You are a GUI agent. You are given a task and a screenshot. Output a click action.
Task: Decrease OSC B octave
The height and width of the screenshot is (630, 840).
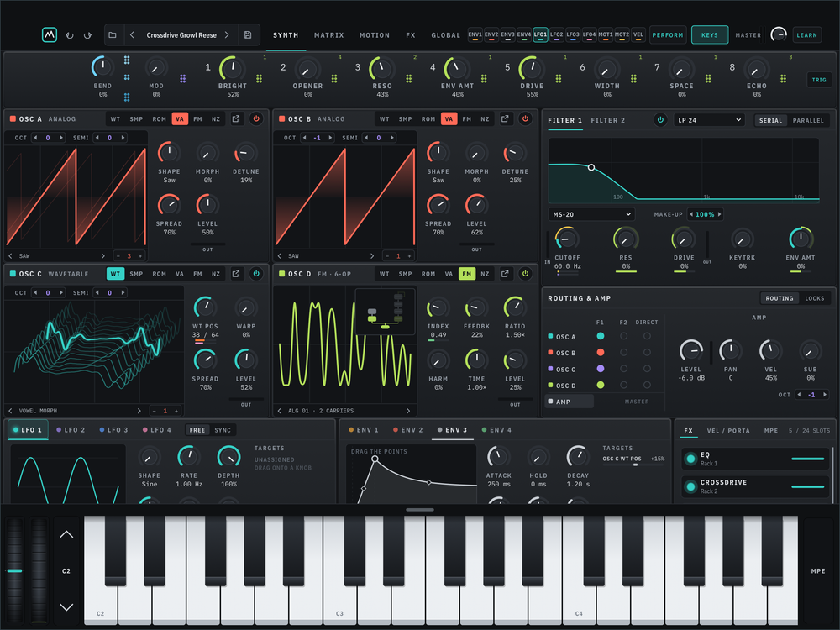click(305, 138)
